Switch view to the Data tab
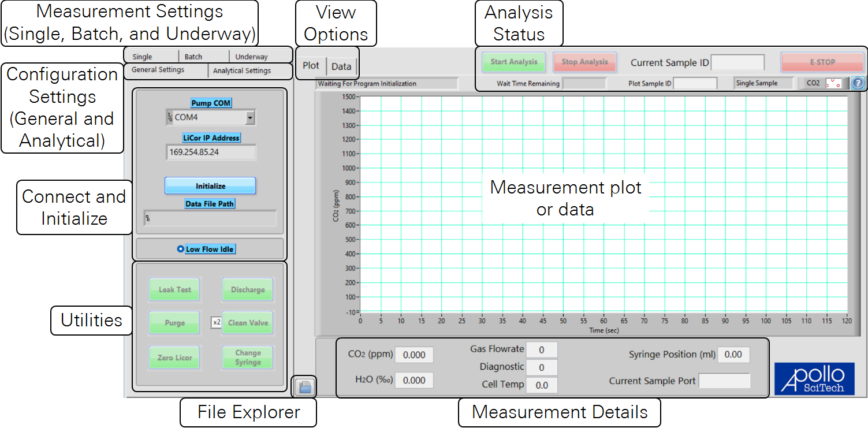This screenshot has height=428, width=868. coord(341,66)
